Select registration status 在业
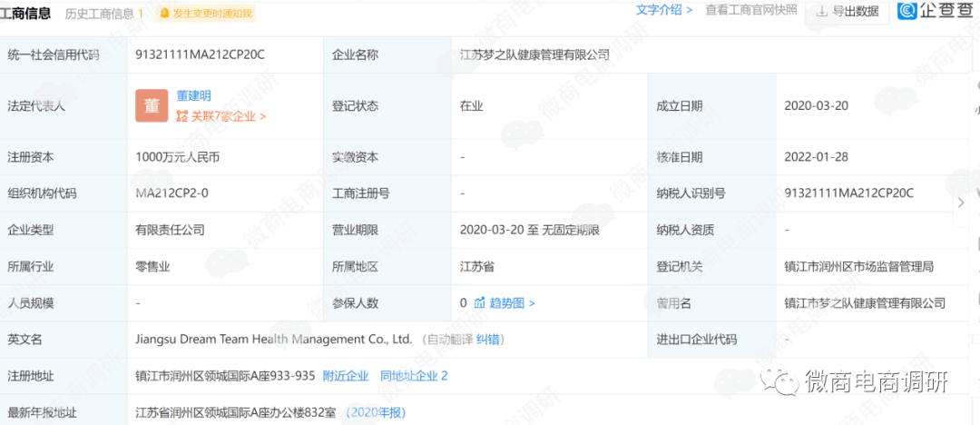Screen dimensions: 980x425 click(471, 105)
